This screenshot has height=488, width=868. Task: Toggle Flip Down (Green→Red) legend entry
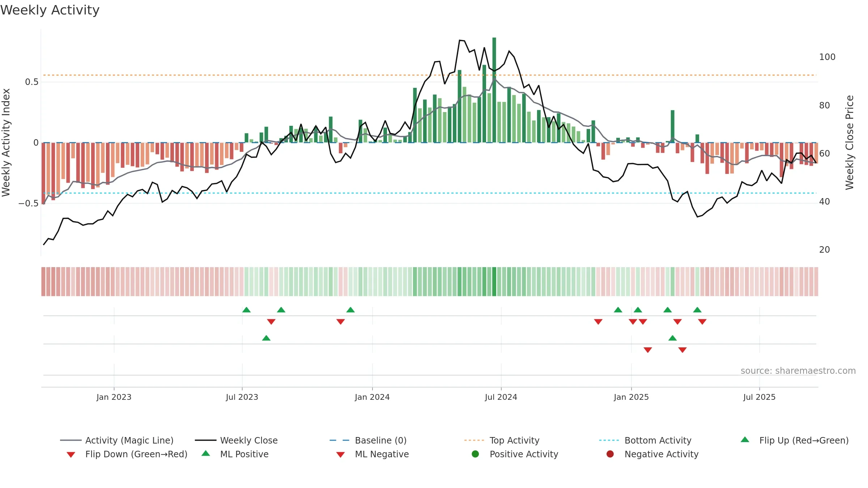point(127,454)
